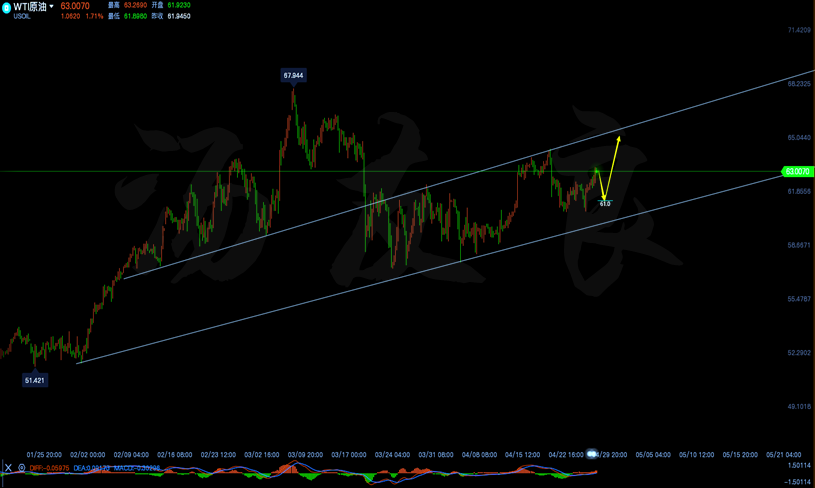Click the percent change 1.71%
This screenshot has height=488, width=815.
coord(94,17)
